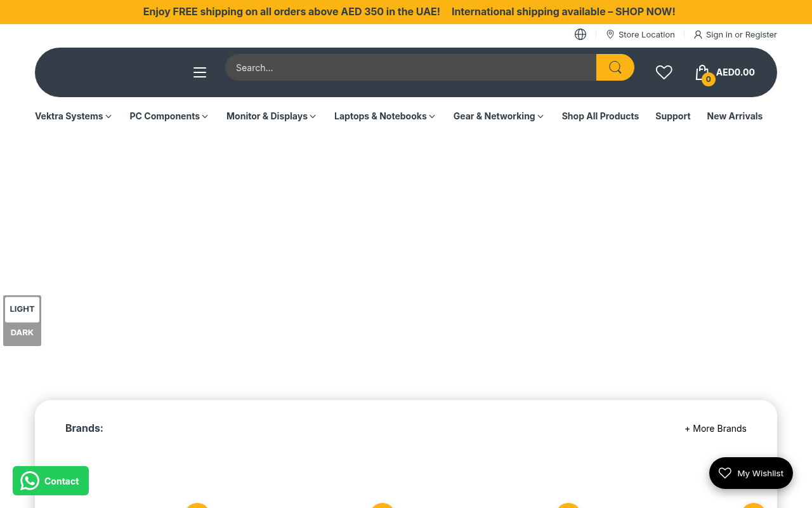812x508 pixels.
Task: Go to New Arrivals
Action: coord(735,116)
